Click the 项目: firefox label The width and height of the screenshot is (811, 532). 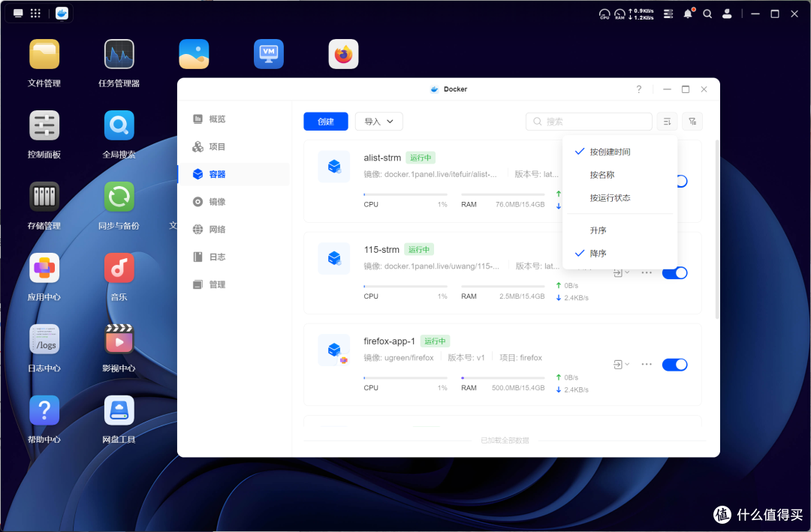[x=521, y=358]
